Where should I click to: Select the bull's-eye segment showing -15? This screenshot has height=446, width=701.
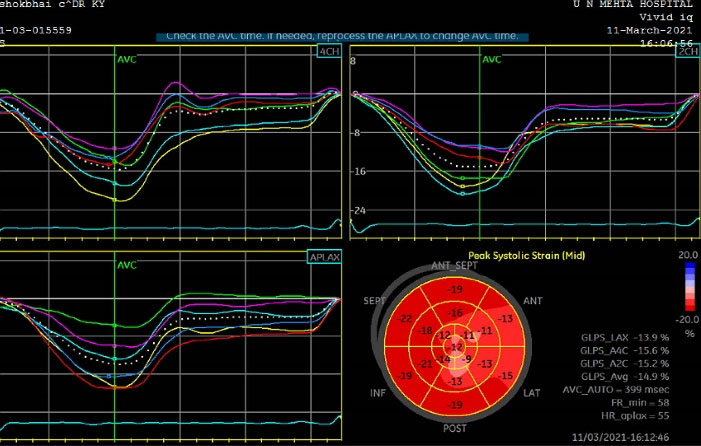tap(506, 375)
